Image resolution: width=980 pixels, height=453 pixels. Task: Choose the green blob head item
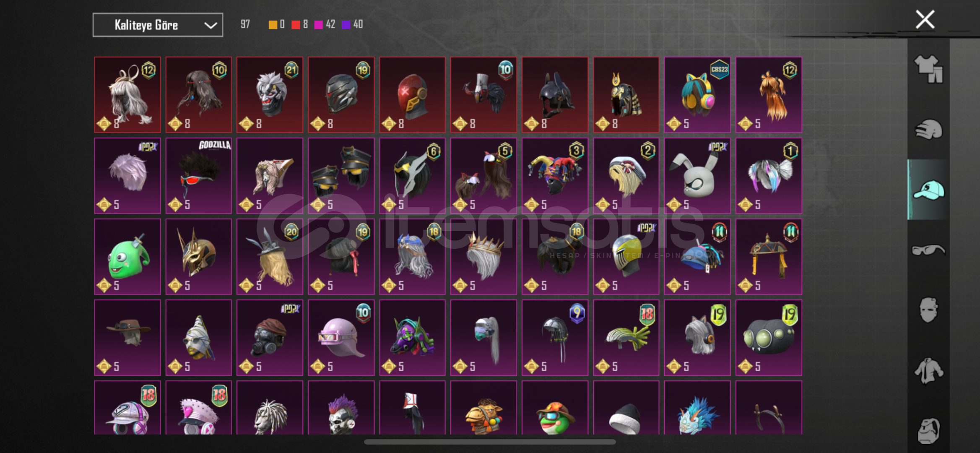tap(127, 257)
